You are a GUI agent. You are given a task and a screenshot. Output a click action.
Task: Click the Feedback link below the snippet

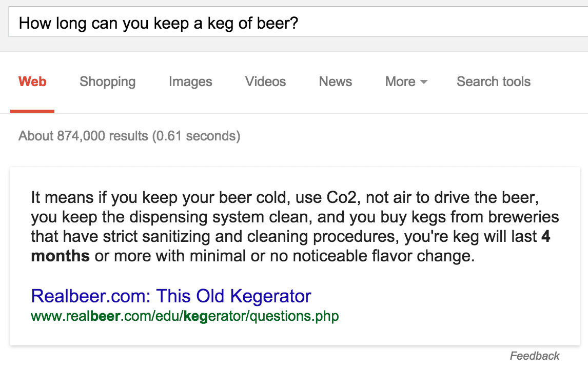pos(535,356)
